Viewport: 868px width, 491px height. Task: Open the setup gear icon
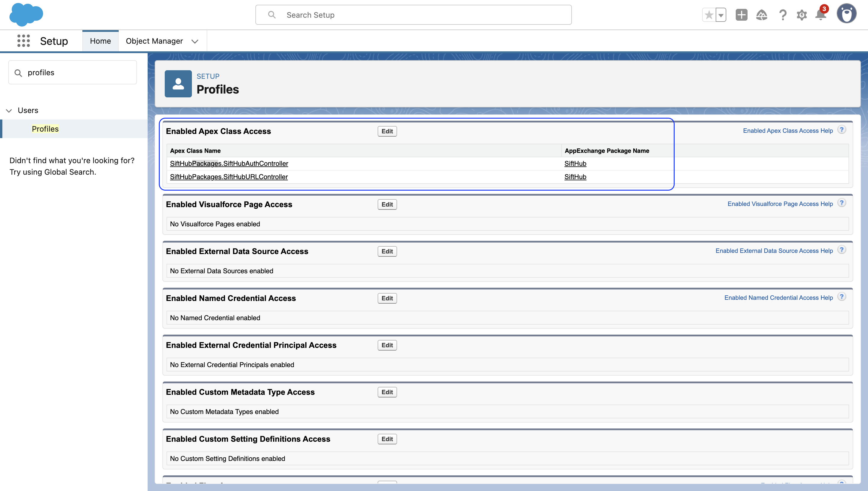pyautogui.click(x=802, y=15)
